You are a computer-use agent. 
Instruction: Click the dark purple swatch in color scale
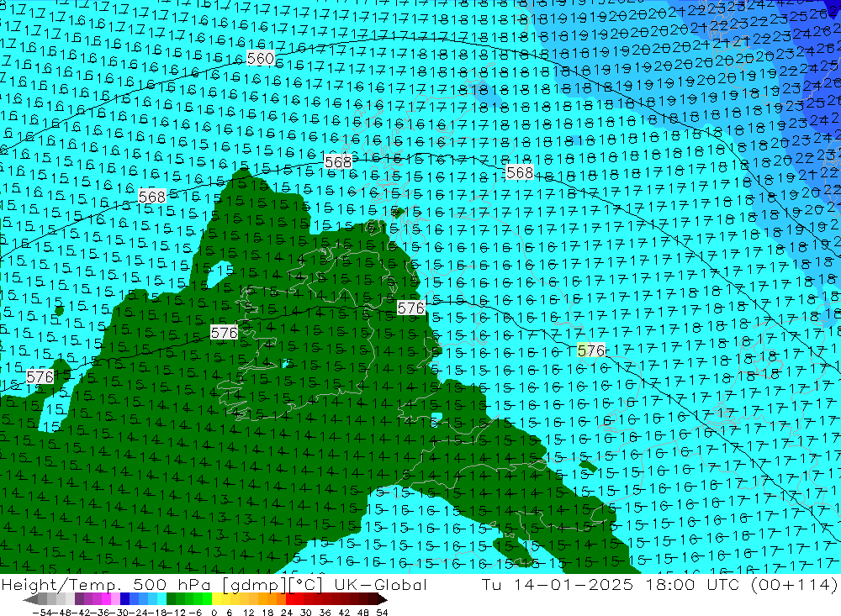pos(79,599)
